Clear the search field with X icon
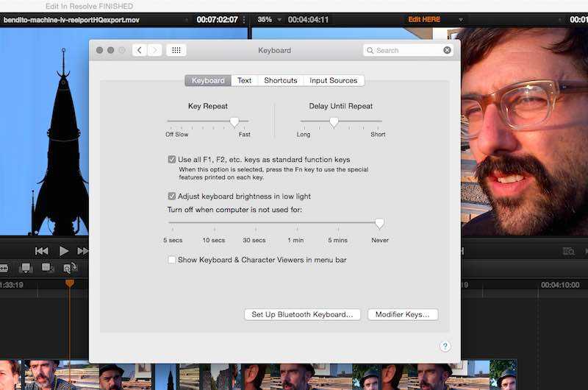Screen dimensions: 588x390 [x=447, y=50]
